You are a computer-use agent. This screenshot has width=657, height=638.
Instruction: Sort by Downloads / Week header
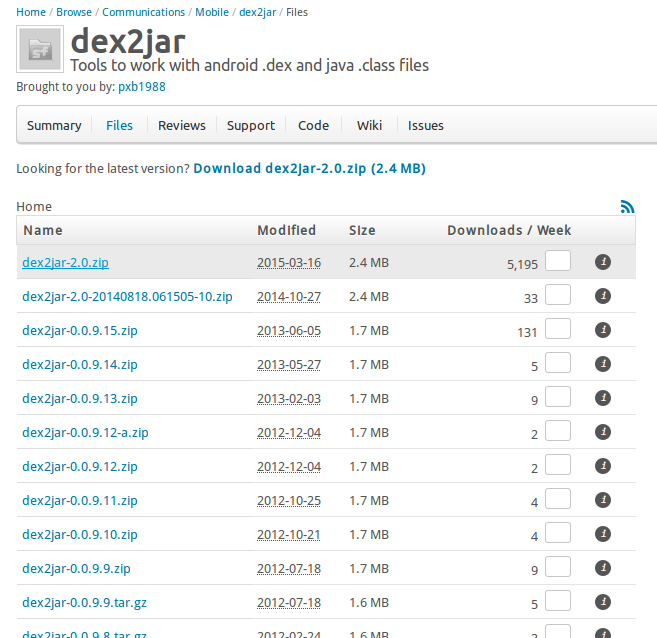[509, 230]
